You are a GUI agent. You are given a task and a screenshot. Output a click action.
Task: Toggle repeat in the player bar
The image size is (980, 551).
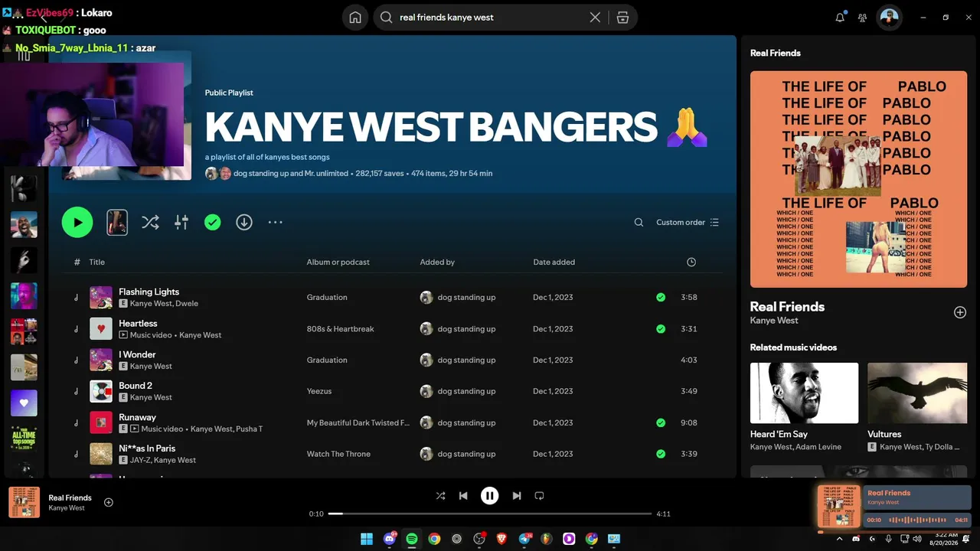[x=539, y=496]
